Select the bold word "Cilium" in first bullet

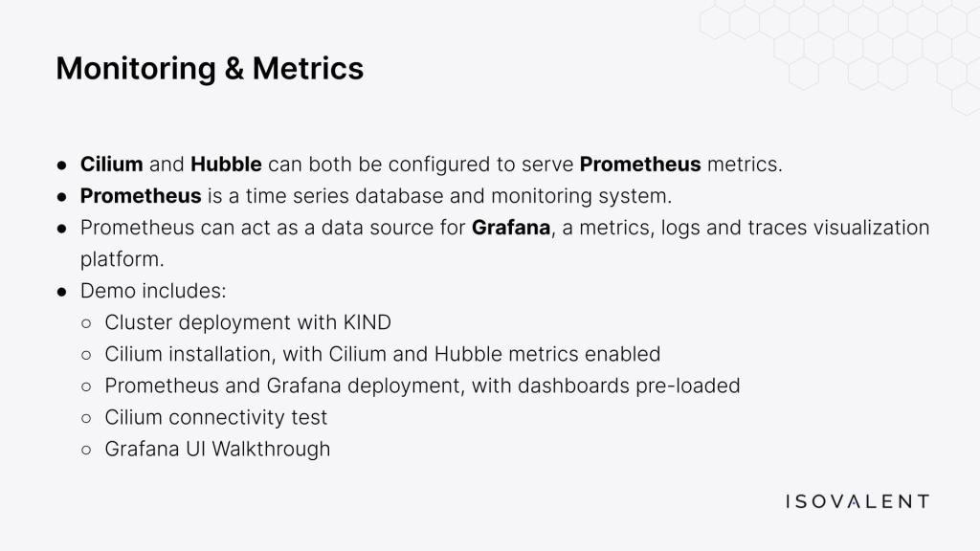pyautogui.click(x=111, y=165)
